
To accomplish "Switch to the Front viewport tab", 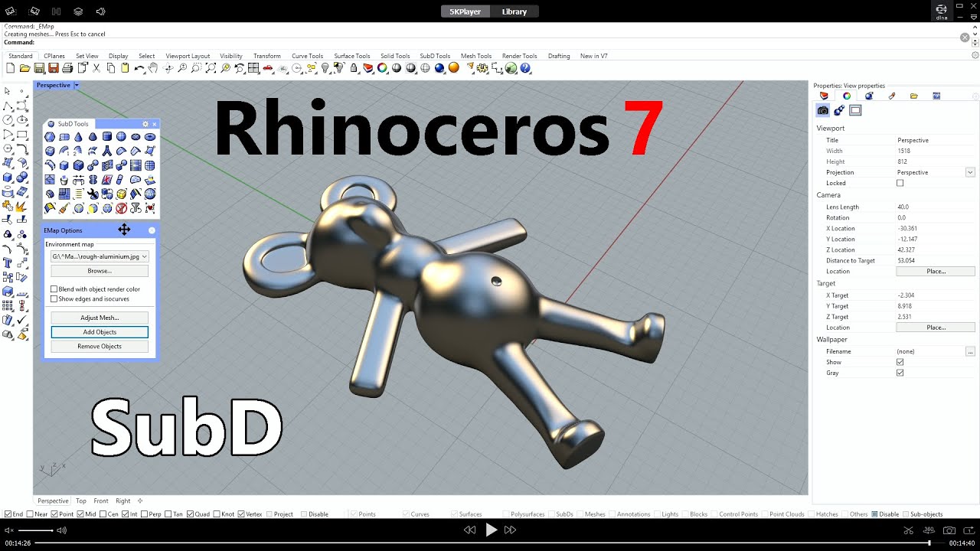I will click(101, 501).
